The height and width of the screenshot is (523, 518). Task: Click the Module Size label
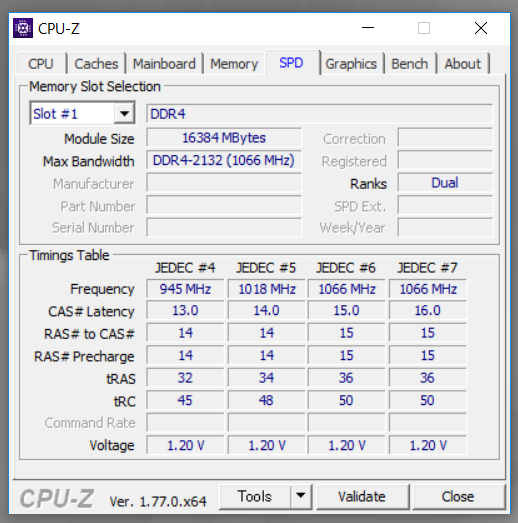click(x=99, y=139)
